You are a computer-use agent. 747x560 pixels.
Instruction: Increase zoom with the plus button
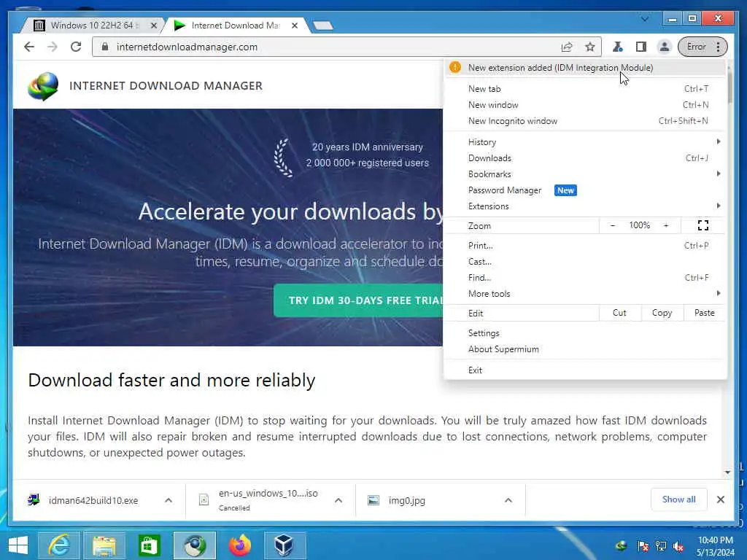tap(666, 225)
